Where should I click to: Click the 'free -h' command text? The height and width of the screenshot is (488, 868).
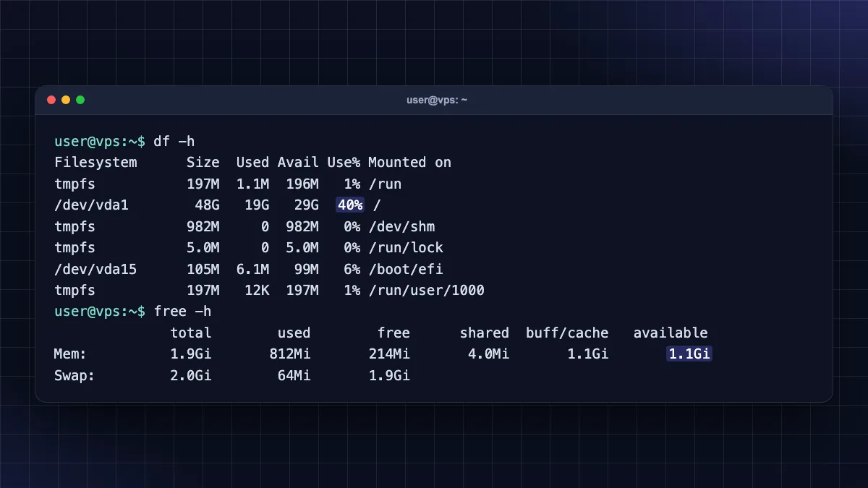[183, 312]
